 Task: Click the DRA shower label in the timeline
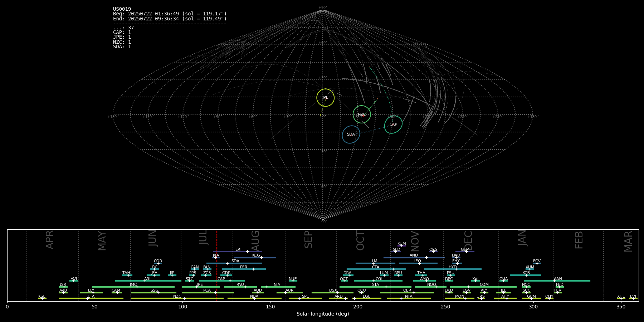coord(347,273)
